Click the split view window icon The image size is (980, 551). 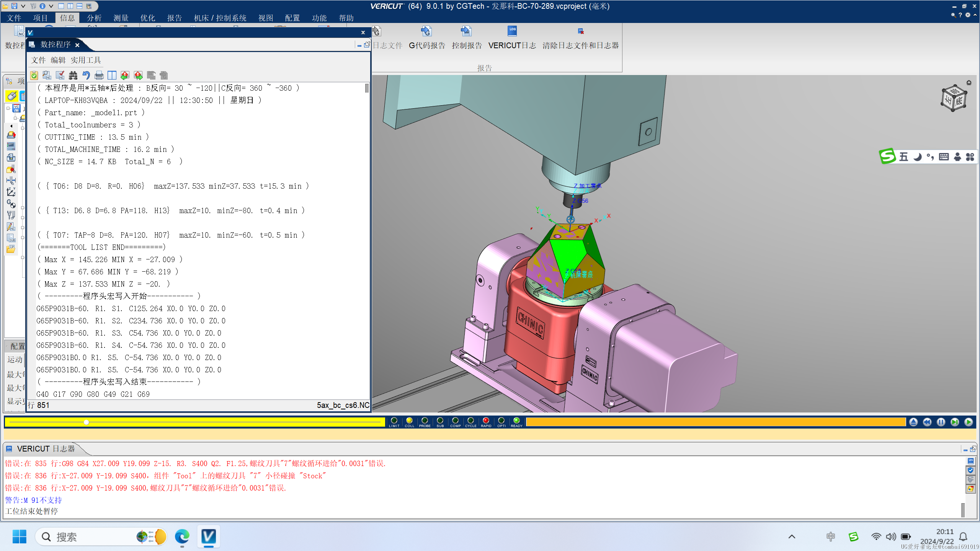[x=112, y=75]
